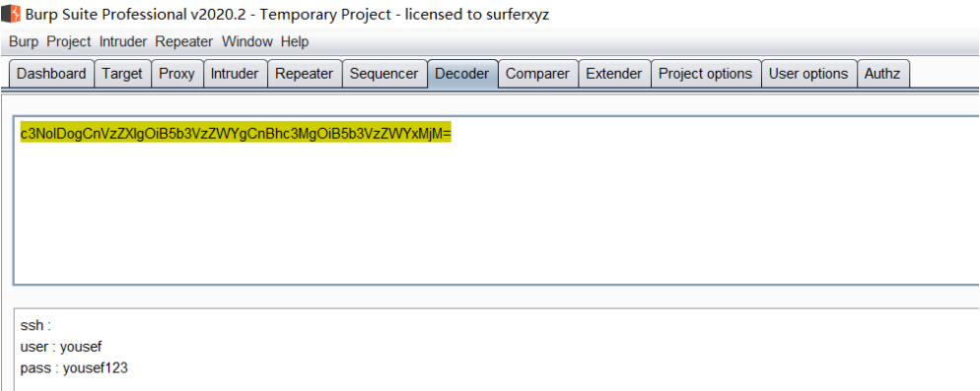Switch to the Authz tab
The height and width of the screenshot is (391, 980).
pyautogui.click(x=882, y=74)
